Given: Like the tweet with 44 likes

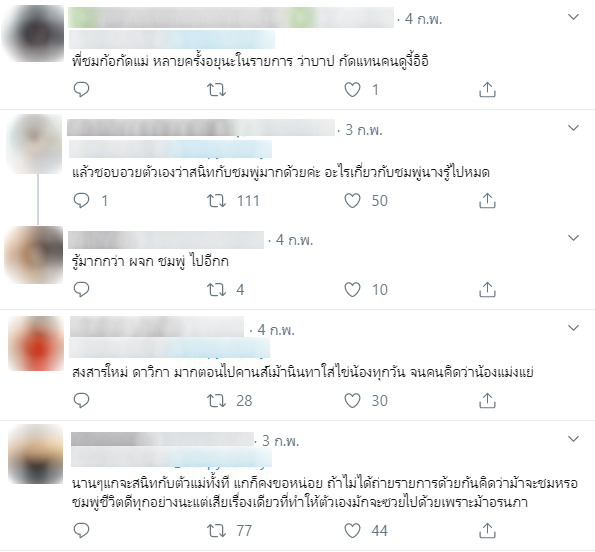Looking at the screenshot, I should coord(352,530).
